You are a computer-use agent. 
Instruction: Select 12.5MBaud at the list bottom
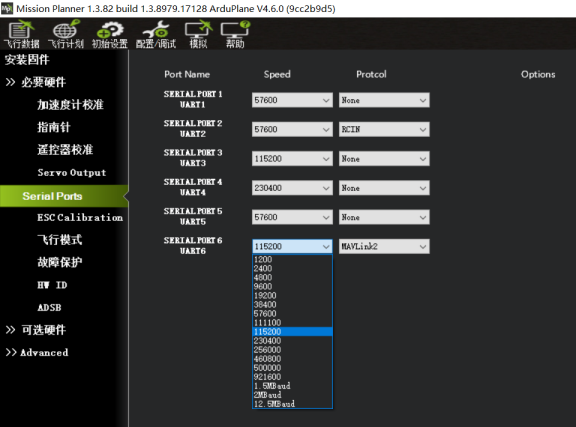pyautogui.click(x=292, y=404)
